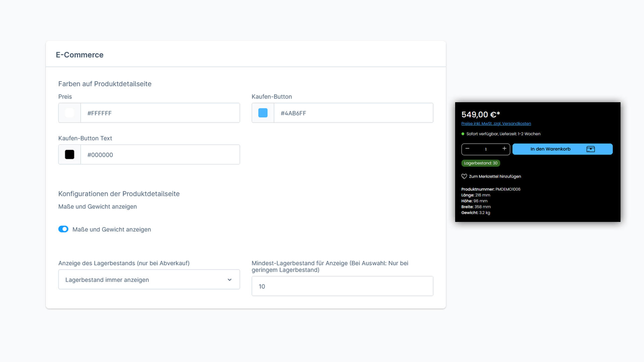The image size is (644, 362).
Task: Click the In den Warenkorb button
Action: 550,149
